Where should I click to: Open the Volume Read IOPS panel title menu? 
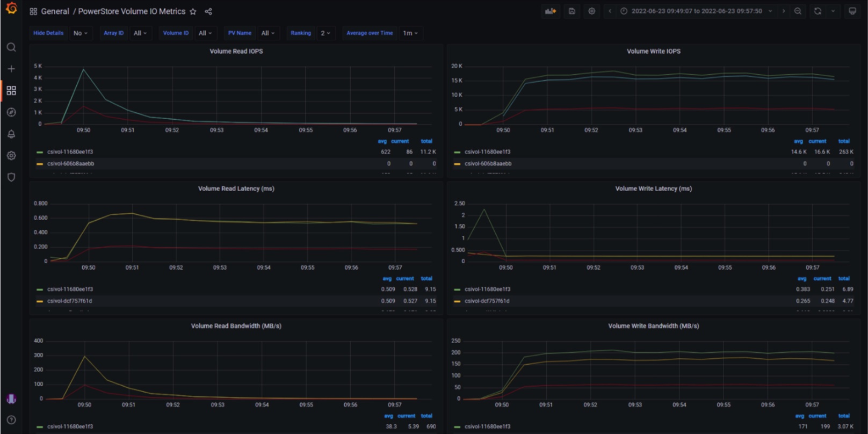[236, 51]
